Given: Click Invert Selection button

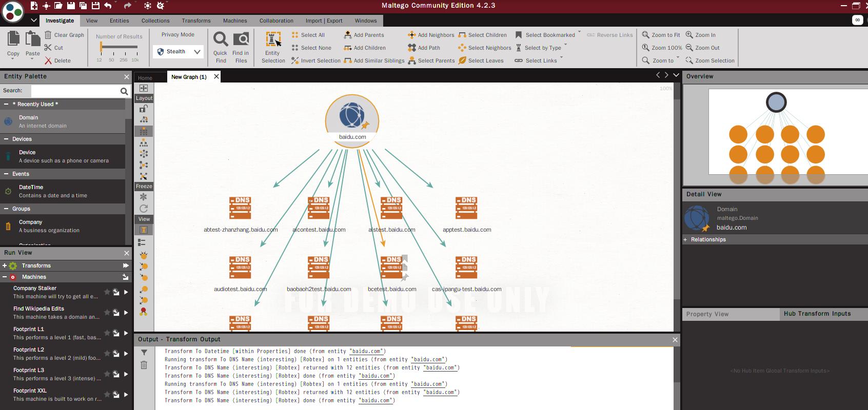Looking at the screenshot, I should 315,60.
